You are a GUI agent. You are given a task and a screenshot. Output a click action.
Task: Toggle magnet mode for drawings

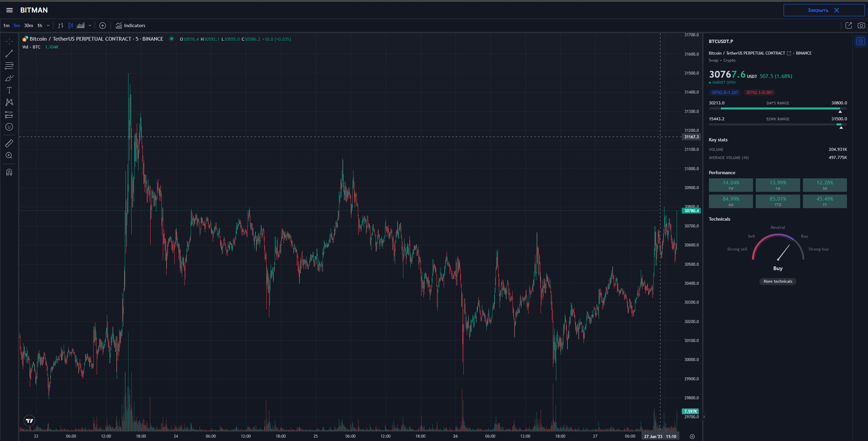pyautogui.click(x=9, y=172)
